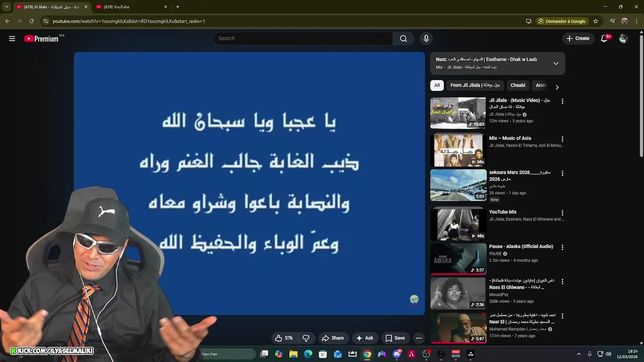Image resolution: width=644 pixels, height=362 pixels.
Task: Expand the Next up mix playlist panel
Action: [x=556, y=63]
